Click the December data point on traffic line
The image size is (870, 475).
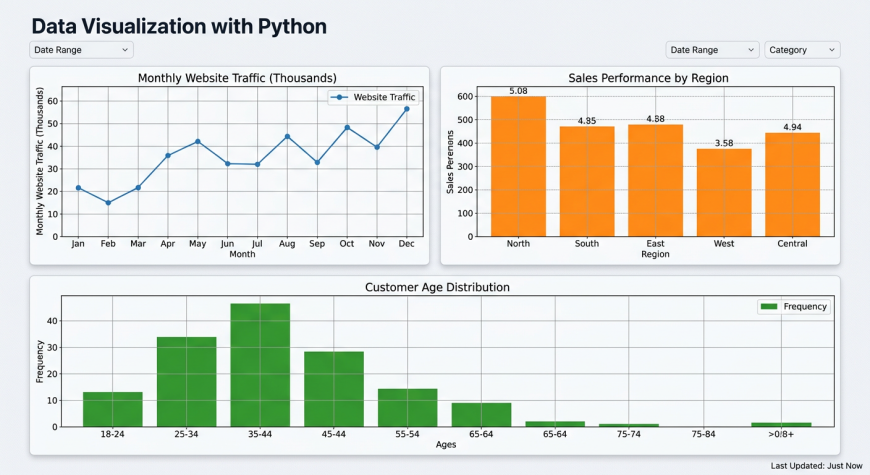[x=406, y=109]
